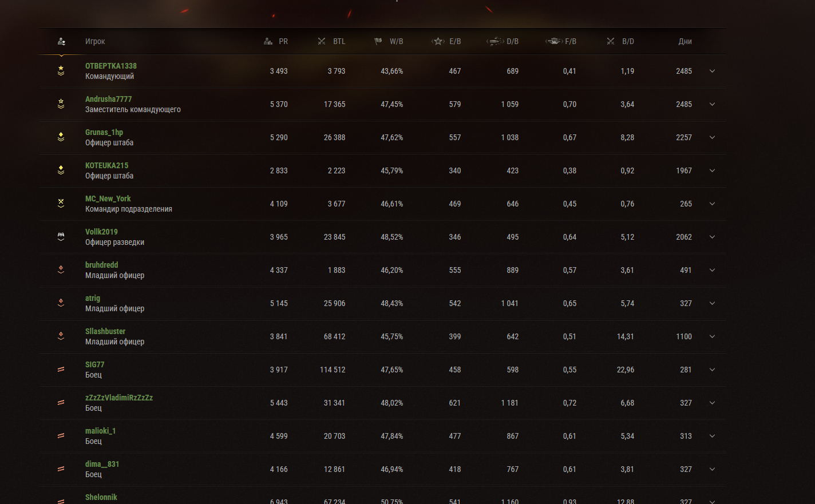Open player profile malioki_1
815x504 pixels.
[101, 431]
